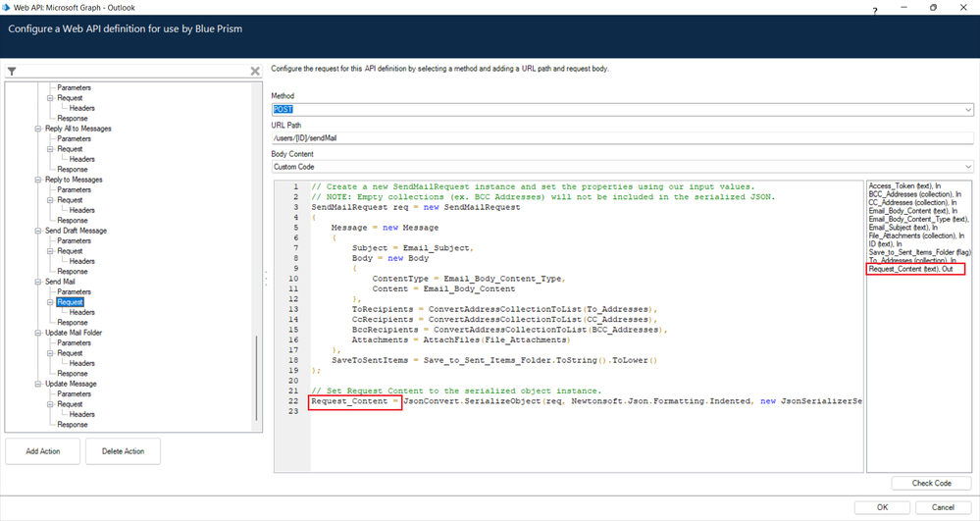Viewport: 980px width, 521px height.
Task: Click into the URL Path field
Action: 623,138
